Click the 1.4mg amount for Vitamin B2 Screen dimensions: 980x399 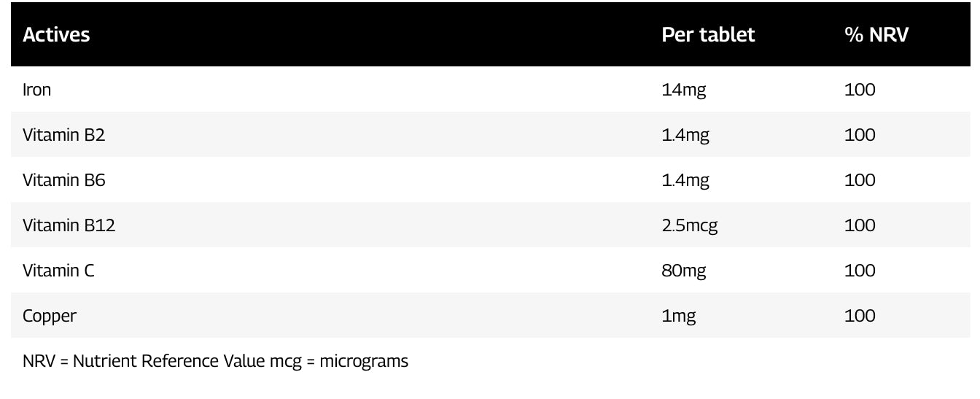point(685,136)
